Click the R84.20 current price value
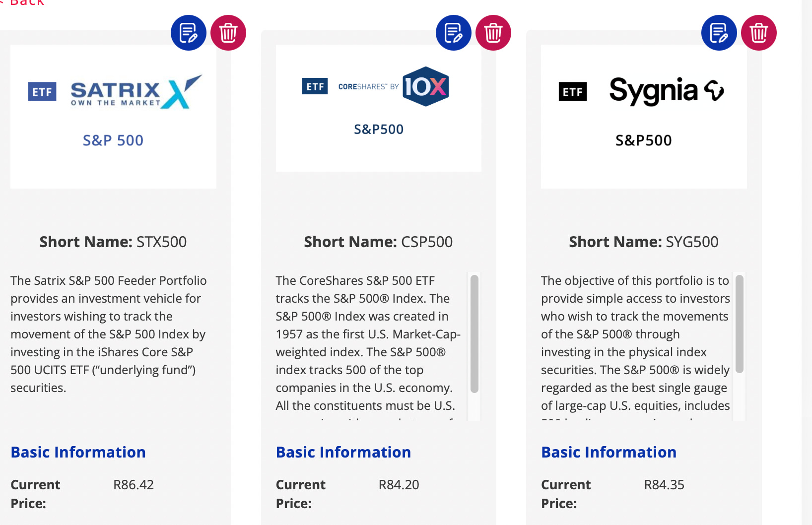This screenshot has height=525, width=812. coord(399,485)
